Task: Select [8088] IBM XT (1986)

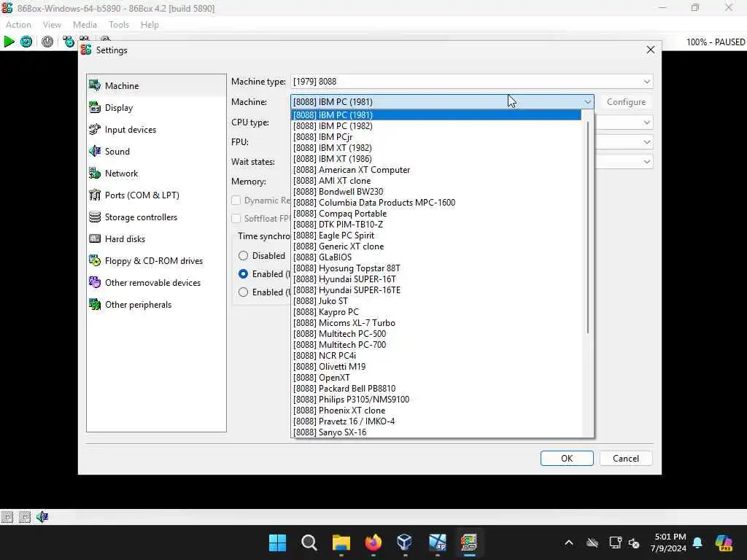Action: pyautogui.click(x=436, y=158)
